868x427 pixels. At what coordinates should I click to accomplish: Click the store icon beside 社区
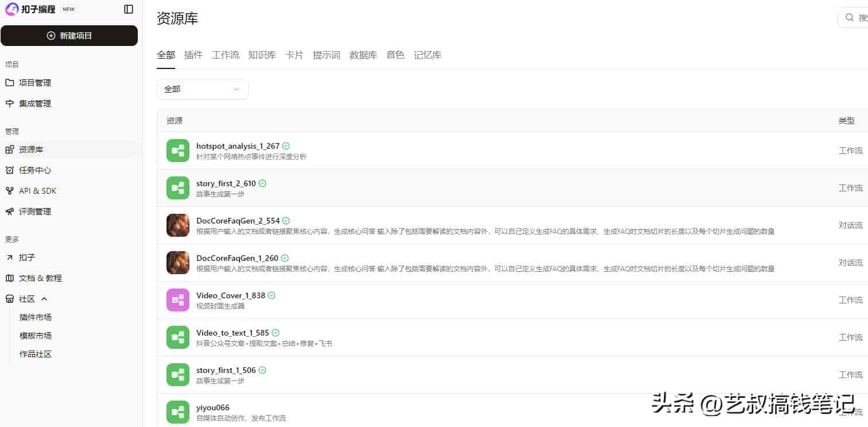[x=10, y=299]
